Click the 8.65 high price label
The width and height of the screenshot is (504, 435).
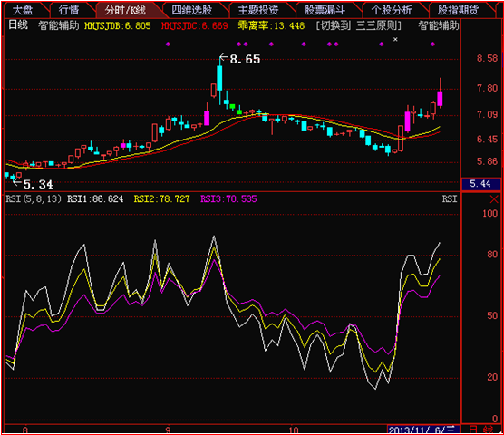click(245, 59)
